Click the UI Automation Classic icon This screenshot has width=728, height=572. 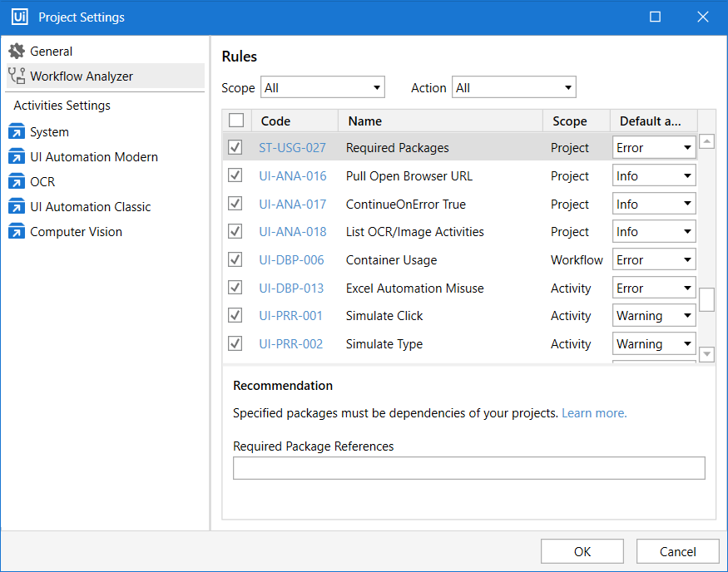pos(17,207)
